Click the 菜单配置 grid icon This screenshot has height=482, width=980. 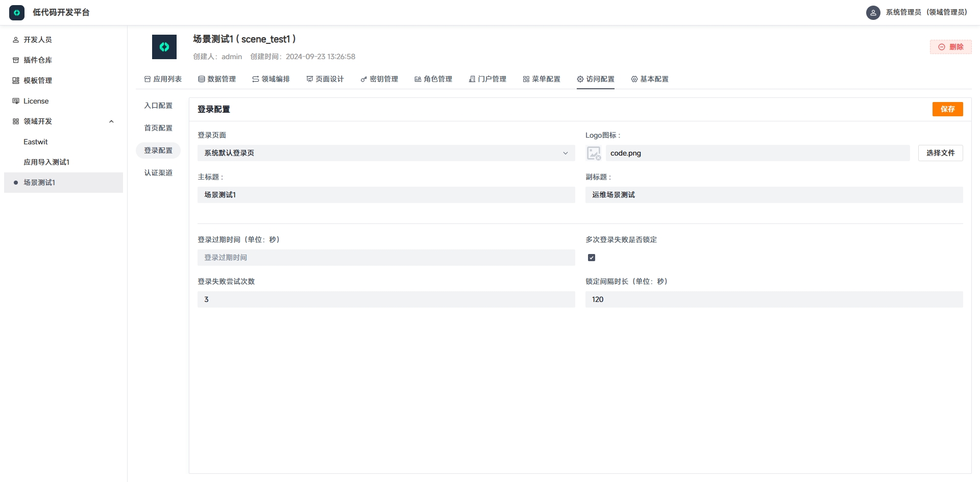526,79
